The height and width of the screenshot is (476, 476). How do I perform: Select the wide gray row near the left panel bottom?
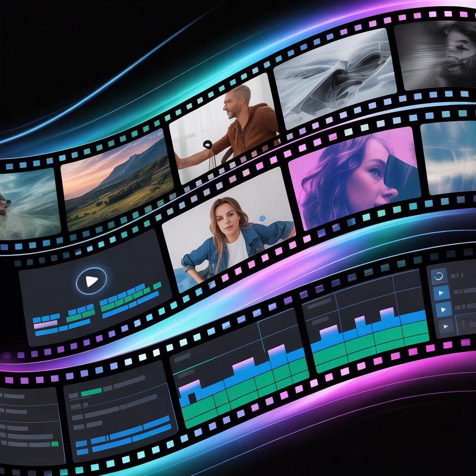29,436
